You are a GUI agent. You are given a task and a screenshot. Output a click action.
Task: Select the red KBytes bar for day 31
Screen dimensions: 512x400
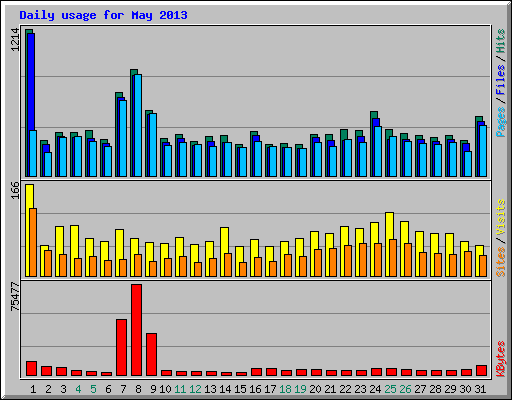tap(481, 371)
